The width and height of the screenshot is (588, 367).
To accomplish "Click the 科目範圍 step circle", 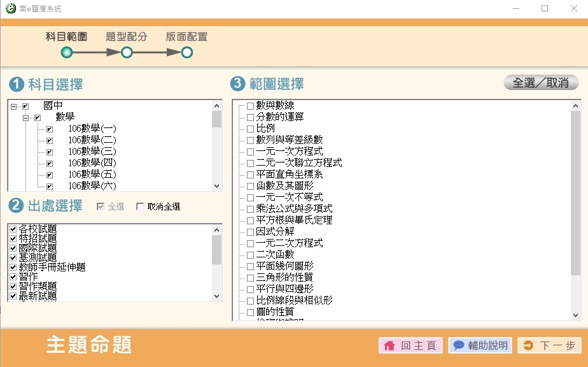I will point(67,52).
